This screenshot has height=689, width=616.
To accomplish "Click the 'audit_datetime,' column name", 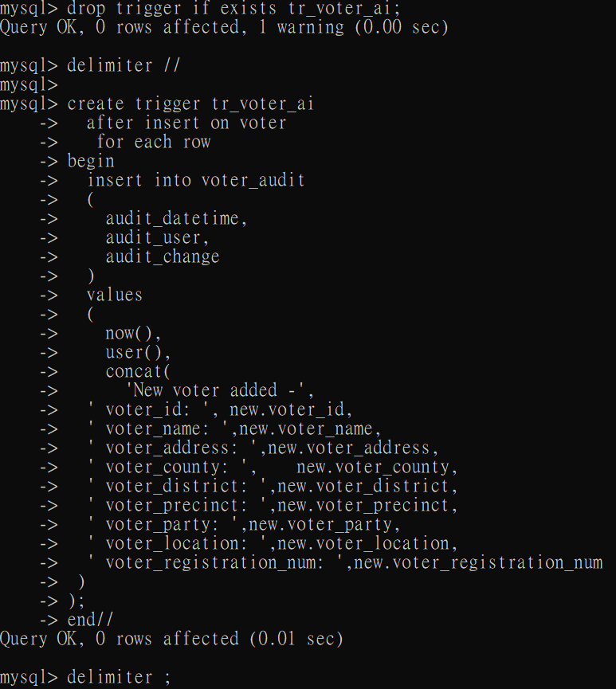I will pos(177,219).
